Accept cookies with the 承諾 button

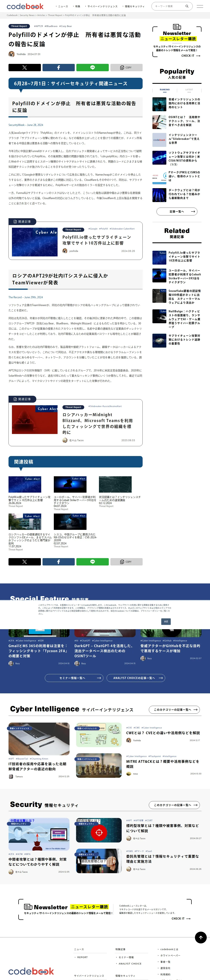166,621
